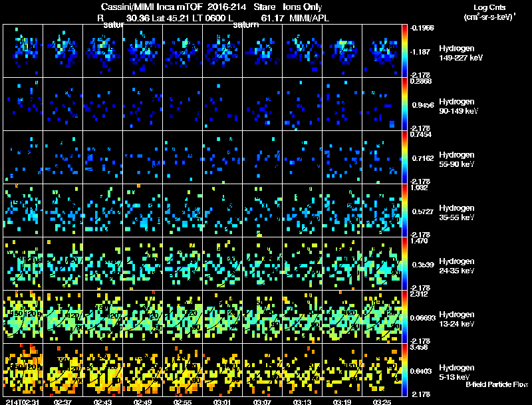Viewport: 532px width, 405px height.
Task: Click the color bar beside Hydrogen 149-227 keV
Action: pos(404,51)
